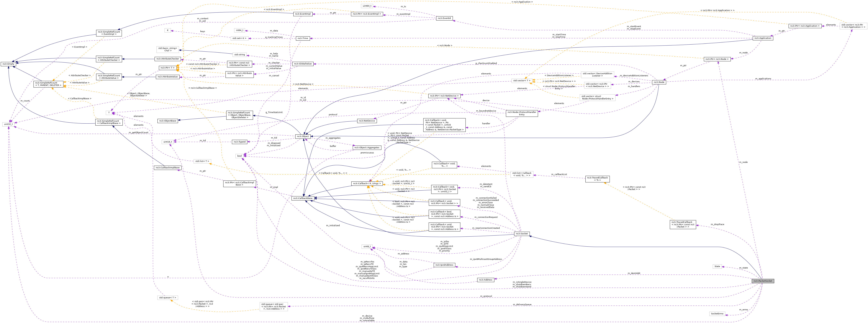Select the ns3::Address node
Viewport: 868px width, 323px height.
pos(486,280)
